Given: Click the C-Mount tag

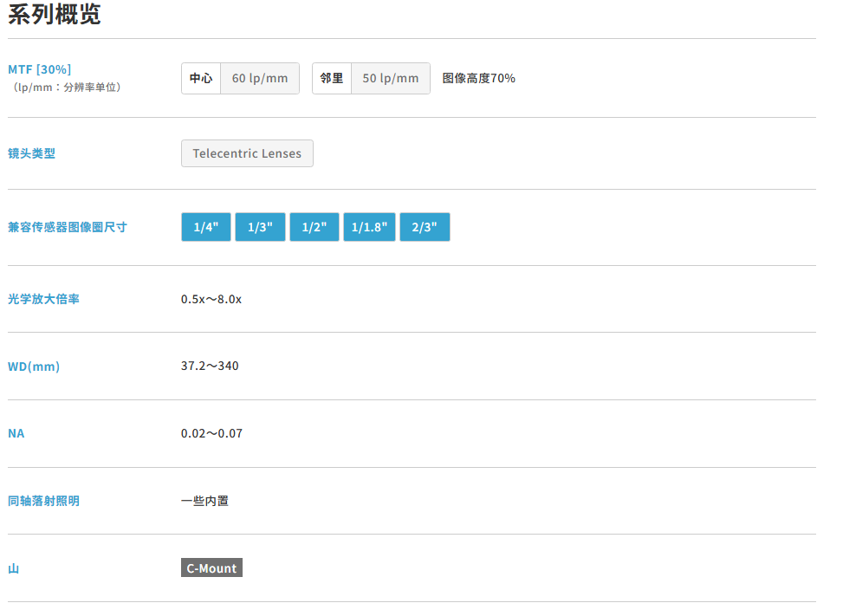Looking at the screenshot, I should click(x=211, y=567).
